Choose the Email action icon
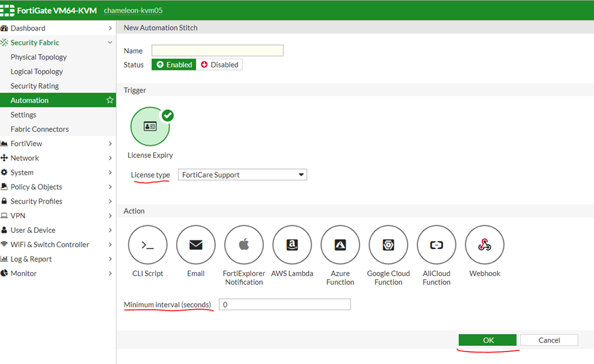This screenshot has height=364, width=594. click(x=196, y=245)
